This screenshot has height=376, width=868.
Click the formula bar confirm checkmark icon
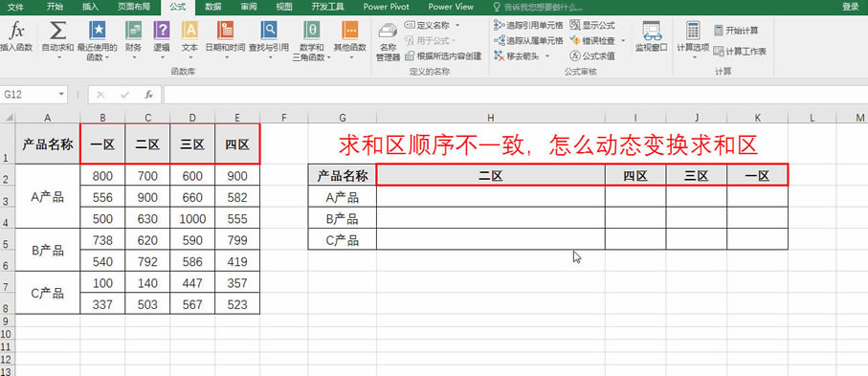pos(124,95)
